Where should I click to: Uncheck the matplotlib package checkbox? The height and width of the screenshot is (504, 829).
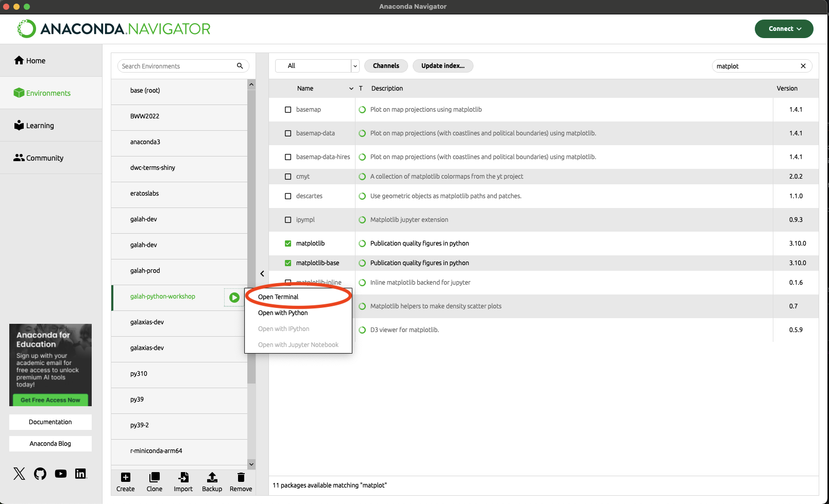288,244
